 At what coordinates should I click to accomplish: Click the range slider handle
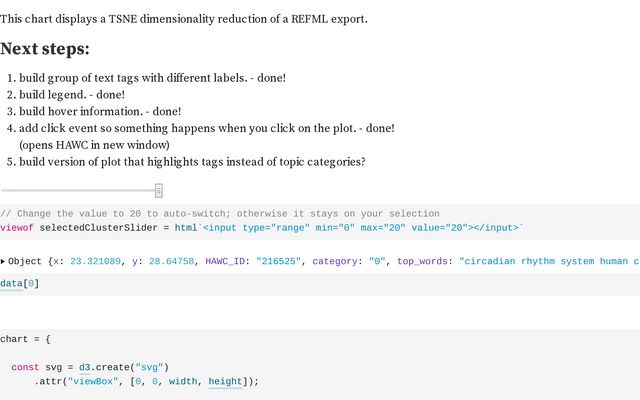point(158,190)
